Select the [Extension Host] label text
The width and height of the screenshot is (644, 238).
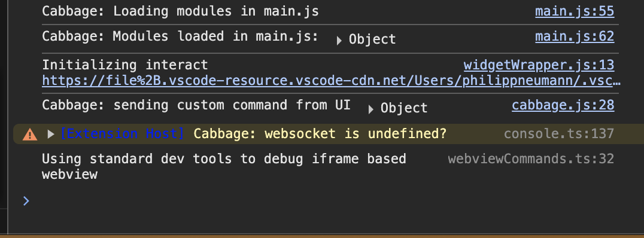pyautogui.click(x=122, y=133)
